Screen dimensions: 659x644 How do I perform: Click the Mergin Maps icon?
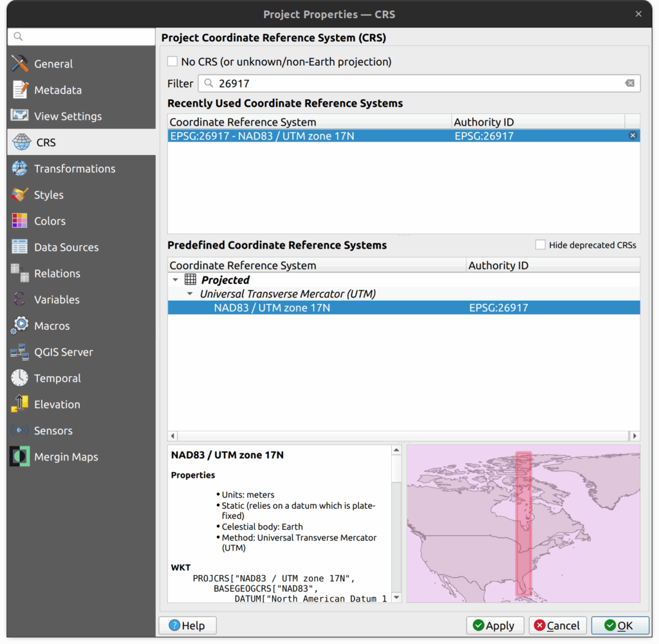[x=20, y=457]
